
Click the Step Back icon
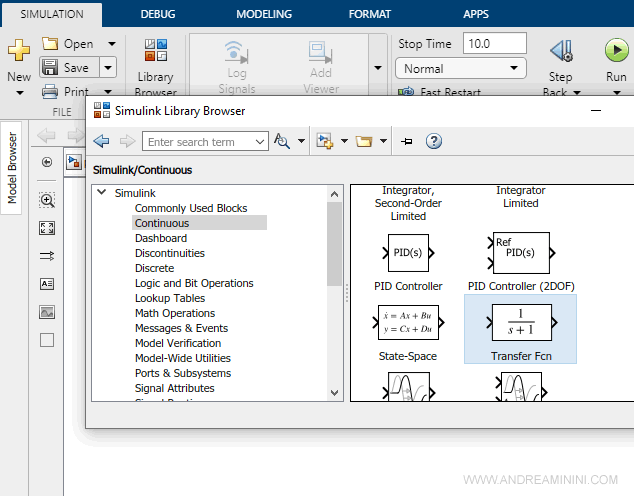(561, 51)
